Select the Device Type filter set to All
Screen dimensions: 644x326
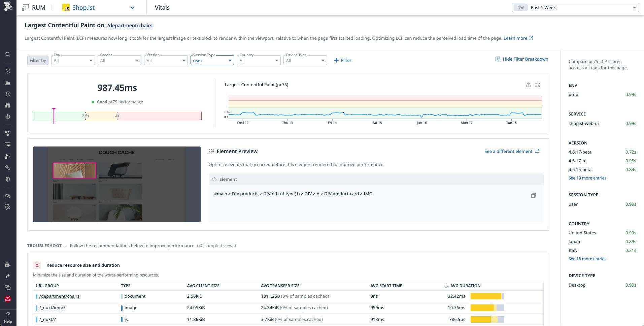[x=305, y=60]
